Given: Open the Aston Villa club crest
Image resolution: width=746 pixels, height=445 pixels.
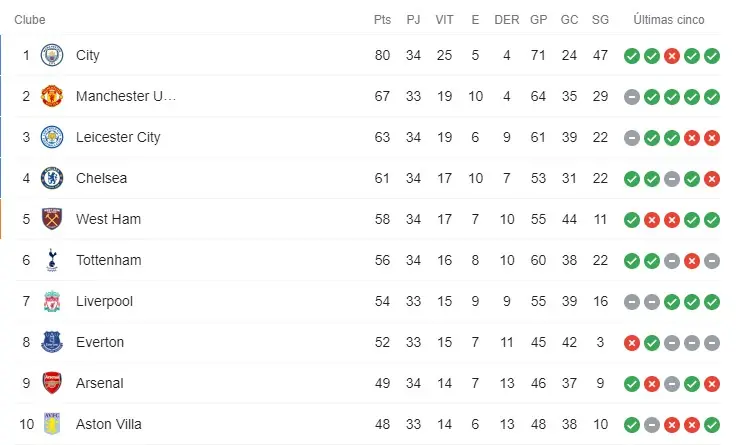Looking at the screenshot, I should coord(51,425).
